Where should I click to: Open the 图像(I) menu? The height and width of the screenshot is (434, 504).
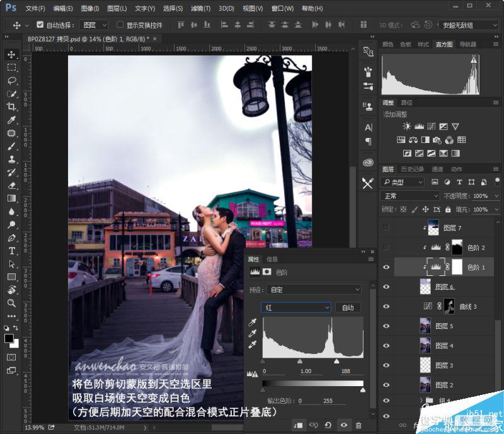[89, 8]
